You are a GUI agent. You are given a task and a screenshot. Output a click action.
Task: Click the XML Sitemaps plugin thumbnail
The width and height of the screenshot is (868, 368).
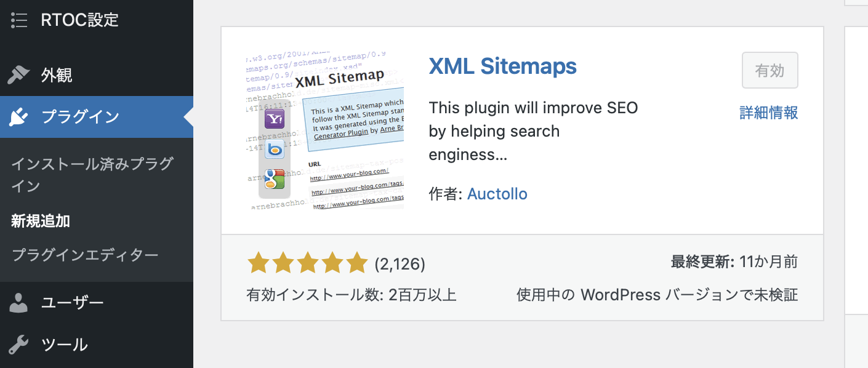coord(325,131)
